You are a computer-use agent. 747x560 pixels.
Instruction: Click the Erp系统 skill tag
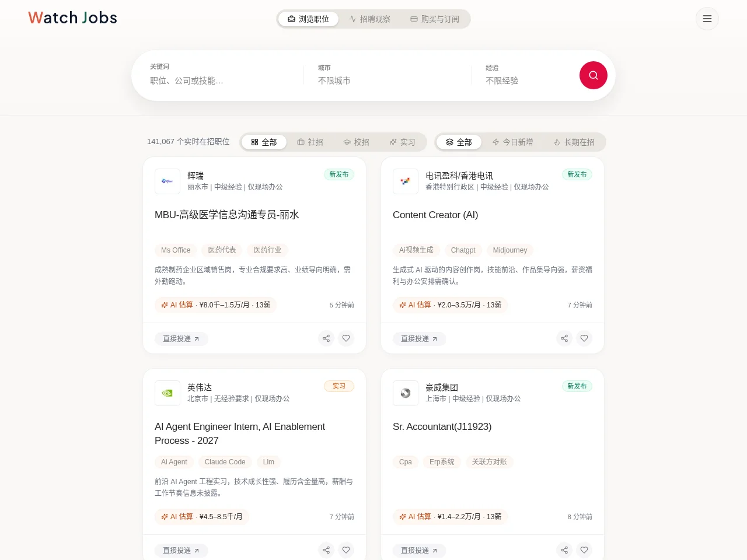tap(442, 462)
